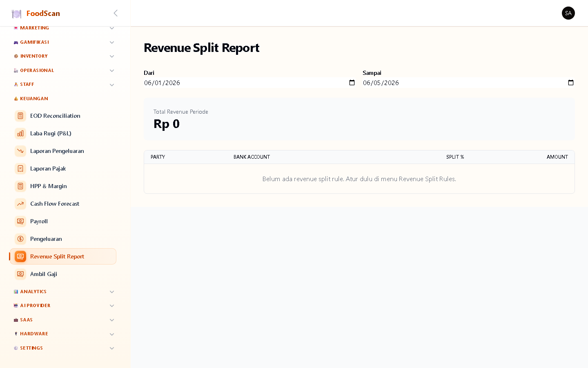The image size is (588, 368).
Task: Click the Inventory section label
Action: (34, 56)
